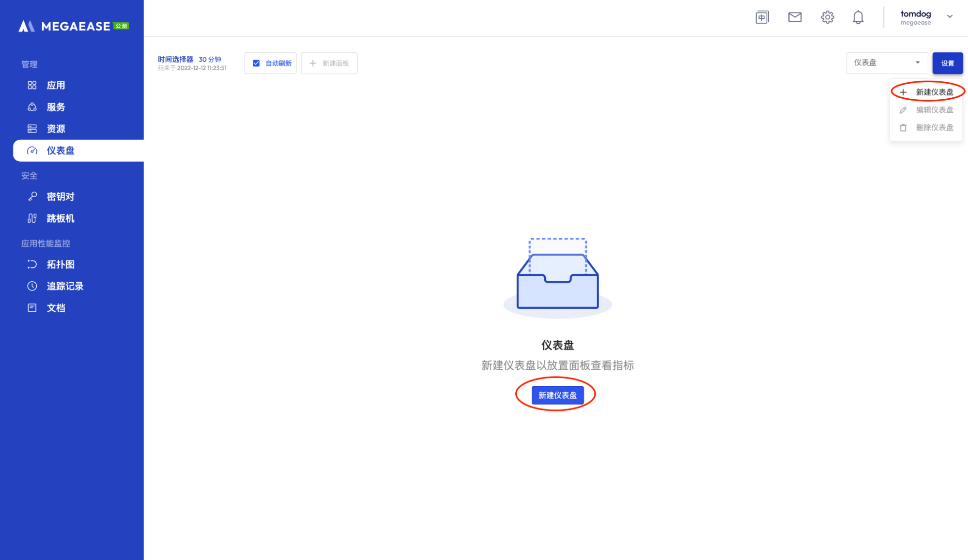Click the empty inbox illustration
The image size is (968, 560).
[558, 278]
